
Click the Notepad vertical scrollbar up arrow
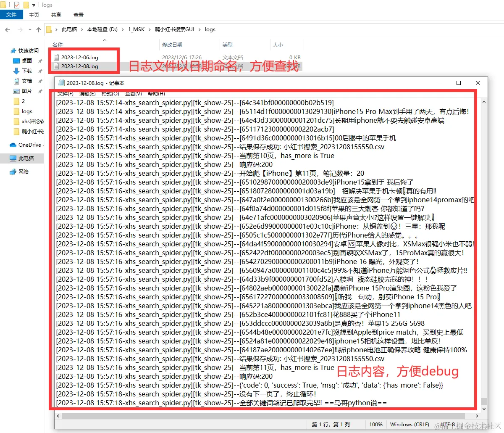click(484, 102)
